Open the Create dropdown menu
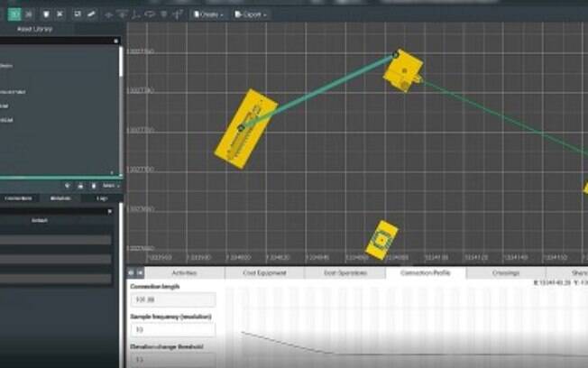 tap(208, 14)
